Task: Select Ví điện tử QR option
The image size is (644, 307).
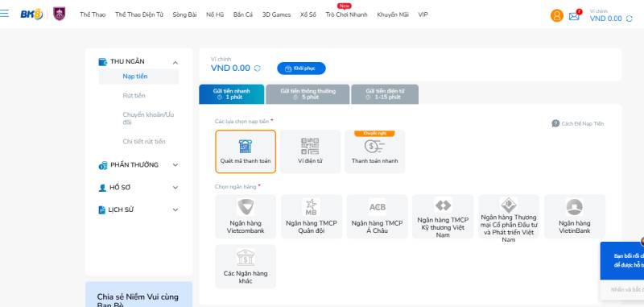Action: (x=310, y=151)
